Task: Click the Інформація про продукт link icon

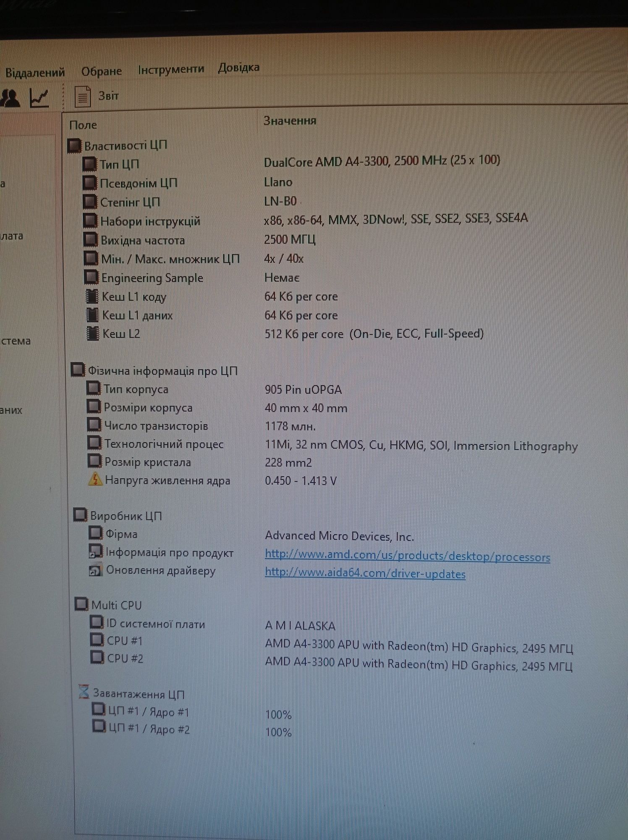Action: click(96, 551)
